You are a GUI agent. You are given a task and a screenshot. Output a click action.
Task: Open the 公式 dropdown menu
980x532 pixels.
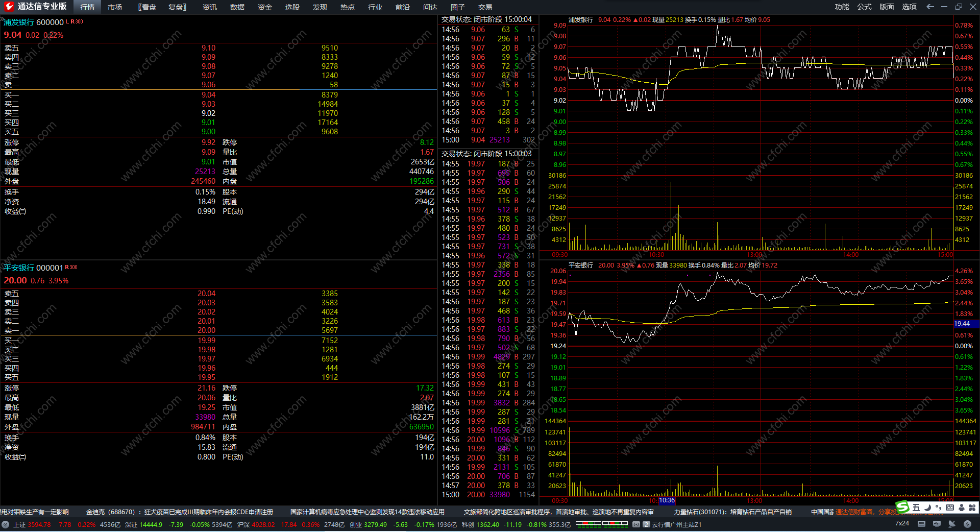(865, 7)
